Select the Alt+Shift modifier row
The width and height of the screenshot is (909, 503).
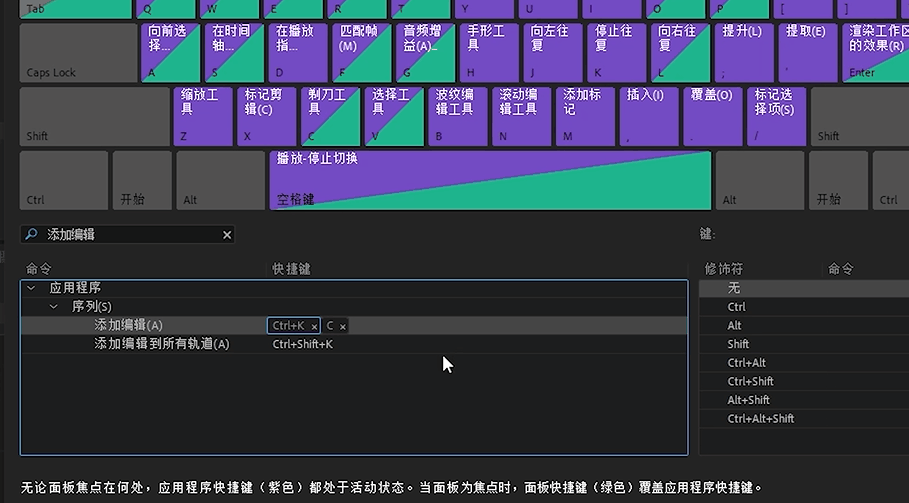coord(803,399)
